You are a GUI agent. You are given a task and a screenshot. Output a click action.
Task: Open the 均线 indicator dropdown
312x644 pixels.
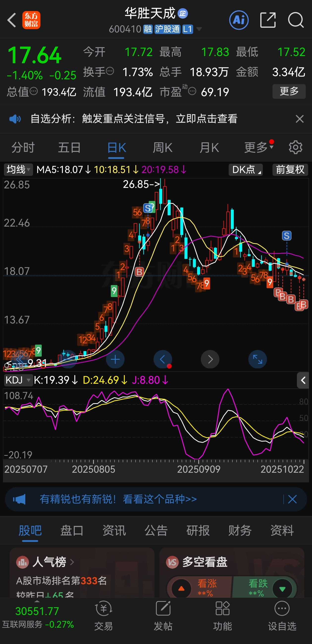[18, 170]
